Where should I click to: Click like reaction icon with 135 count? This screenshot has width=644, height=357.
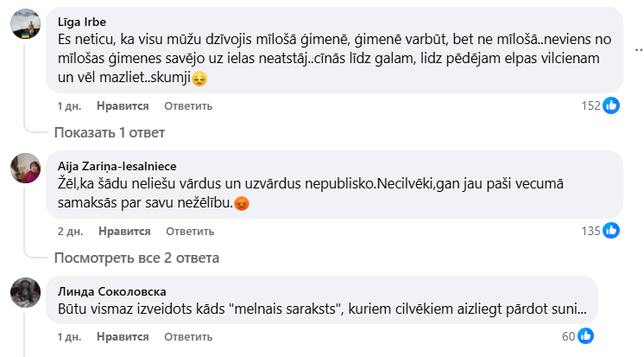click(x=611, y=231)
